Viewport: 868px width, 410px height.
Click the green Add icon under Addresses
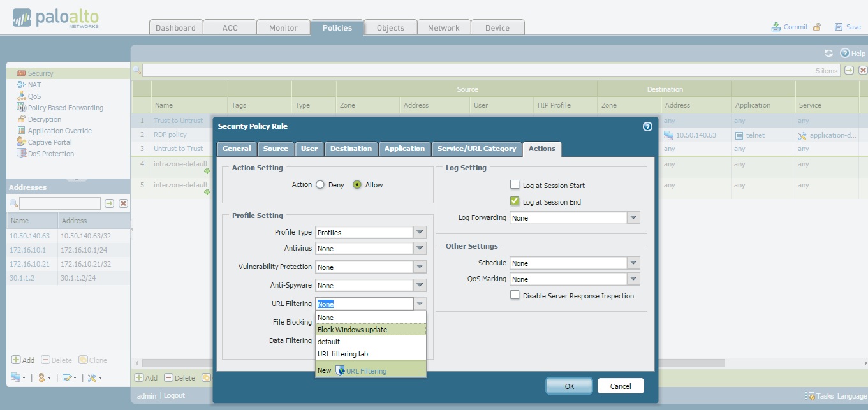pos(15,360)
